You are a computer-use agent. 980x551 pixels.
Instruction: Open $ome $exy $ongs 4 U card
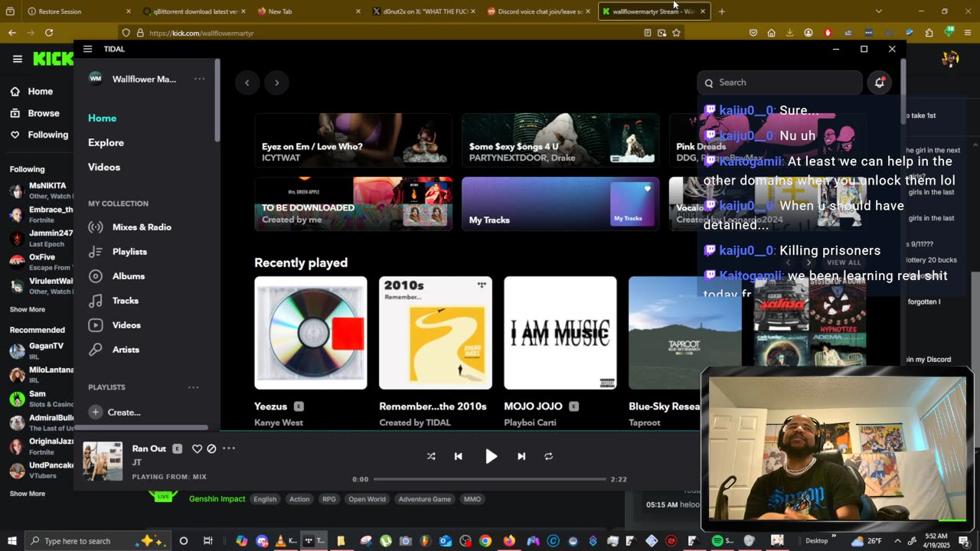(560, 140)
